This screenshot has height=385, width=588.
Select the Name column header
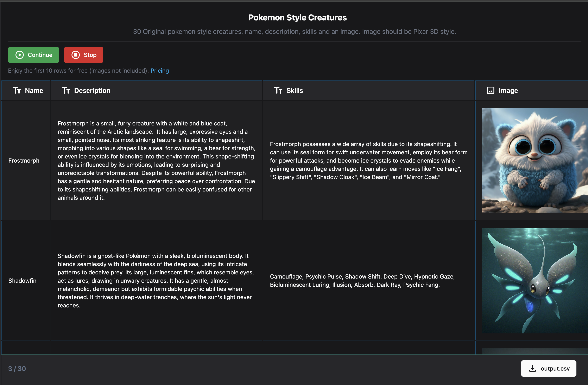coord(34,91)
